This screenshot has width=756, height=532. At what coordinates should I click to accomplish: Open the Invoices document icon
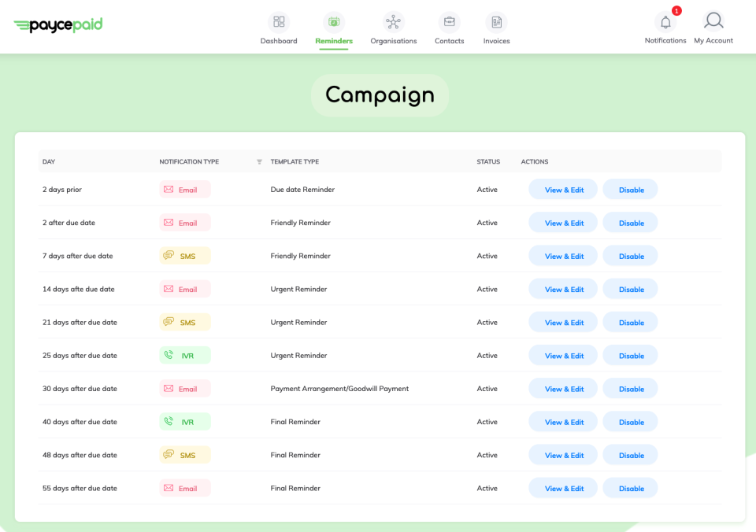coord(497,22)
